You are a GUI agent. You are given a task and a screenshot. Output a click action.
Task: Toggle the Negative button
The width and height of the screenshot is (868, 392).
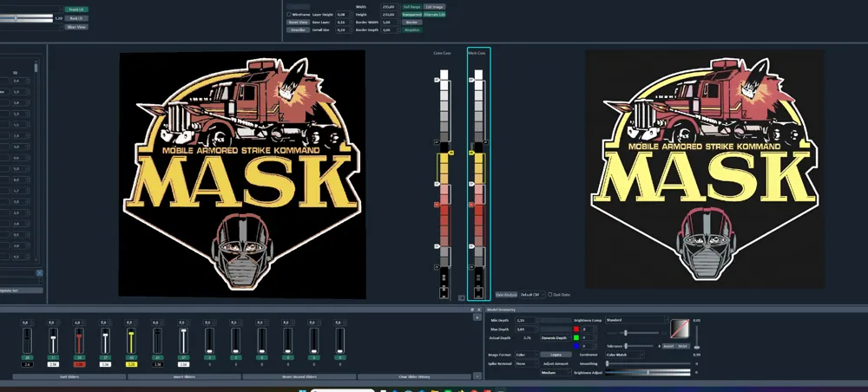pos(411,29)
